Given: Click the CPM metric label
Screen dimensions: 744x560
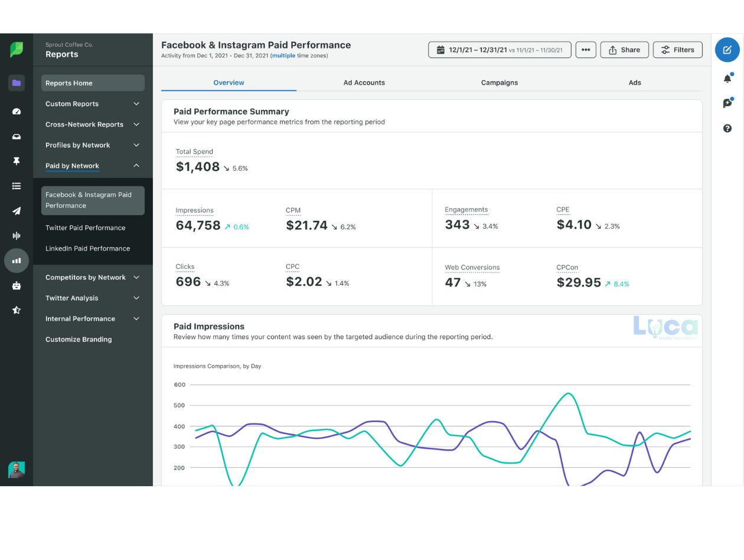Looking at the screenshot, I should click(293, 210).
